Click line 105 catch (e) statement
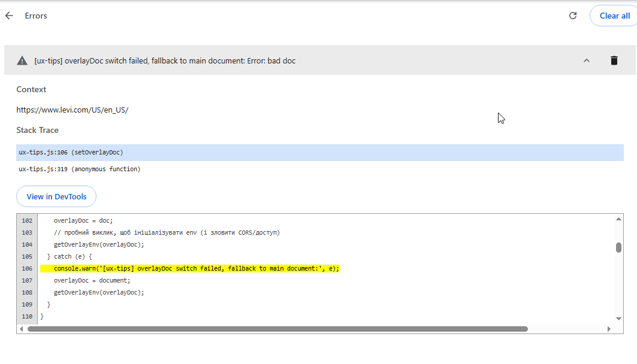This screenshot has width=637, height=364. tap(70, 256)
